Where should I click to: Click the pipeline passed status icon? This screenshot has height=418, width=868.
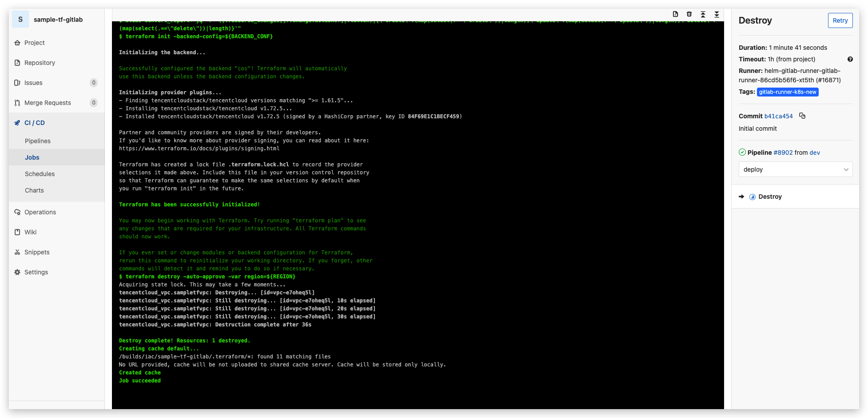point(742,152)
